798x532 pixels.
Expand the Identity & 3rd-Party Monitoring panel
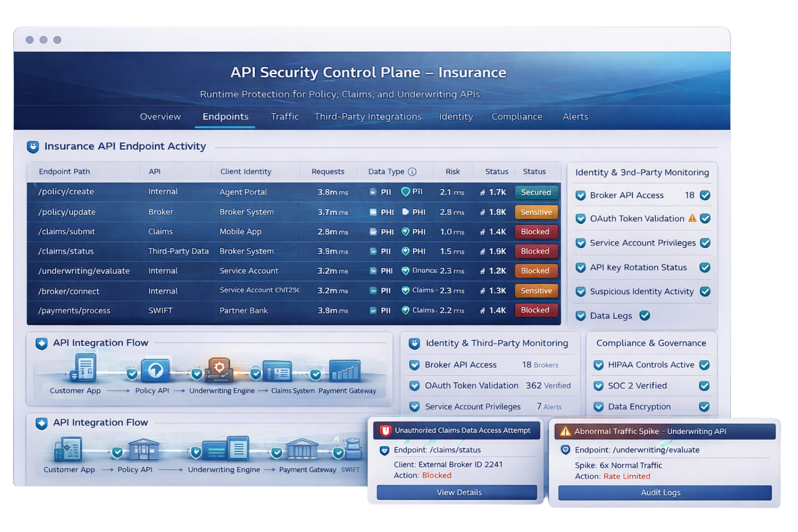[x=642, y=172]
